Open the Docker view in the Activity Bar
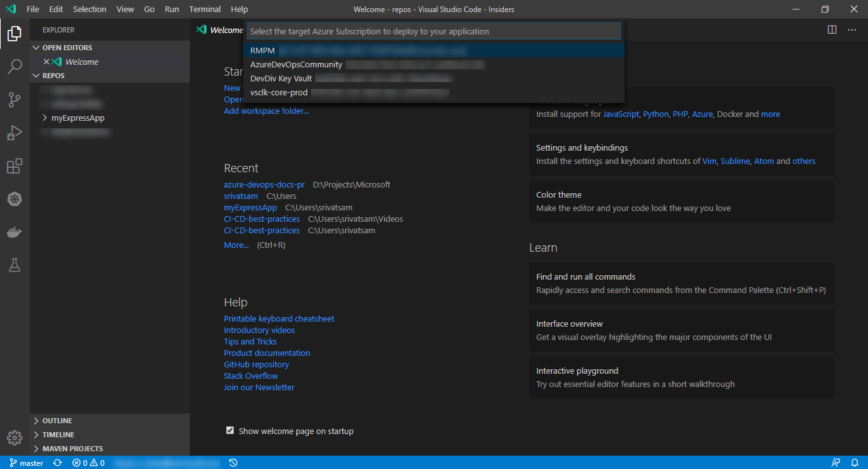This screenshot has height=469, width=868. [x=15, y=232]
